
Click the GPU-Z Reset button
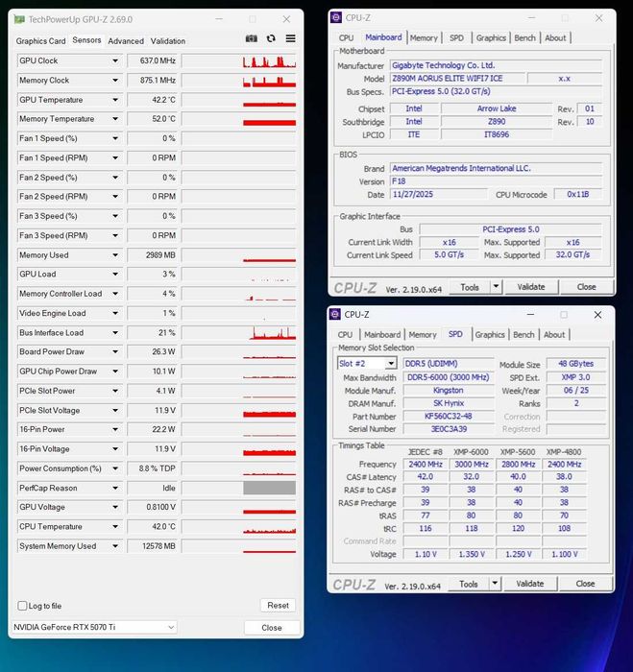(x=278, y=605)
